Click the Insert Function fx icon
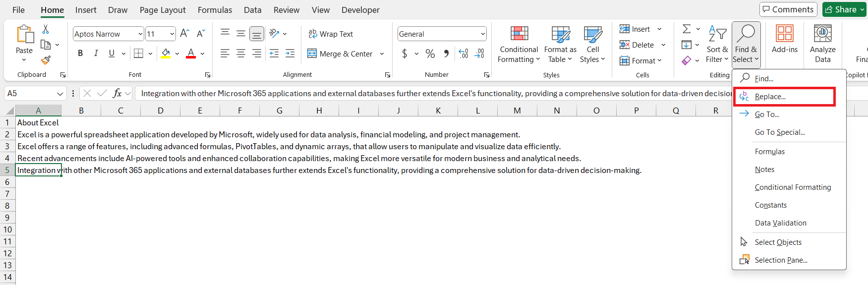The image size is (868, 285). (117, 93)
